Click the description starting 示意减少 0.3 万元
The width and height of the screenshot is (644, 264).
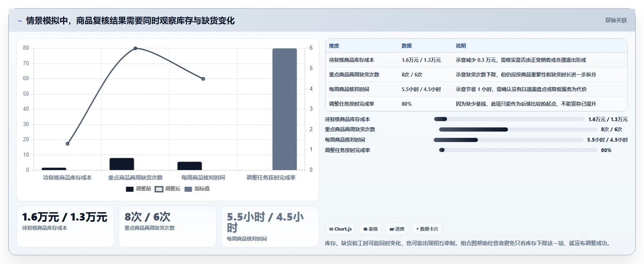[521, 60]
